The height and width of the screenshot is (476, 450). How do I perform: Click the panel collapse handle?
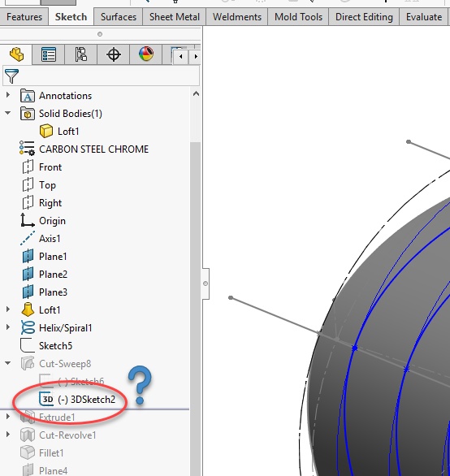pyautogui.click(x=206, y=283)
